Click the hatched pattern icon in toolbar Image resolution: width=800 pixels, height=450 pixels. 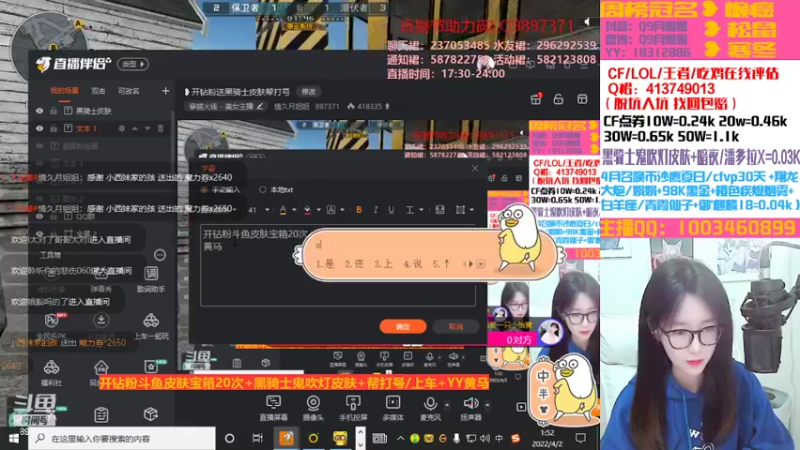(460, 210)
